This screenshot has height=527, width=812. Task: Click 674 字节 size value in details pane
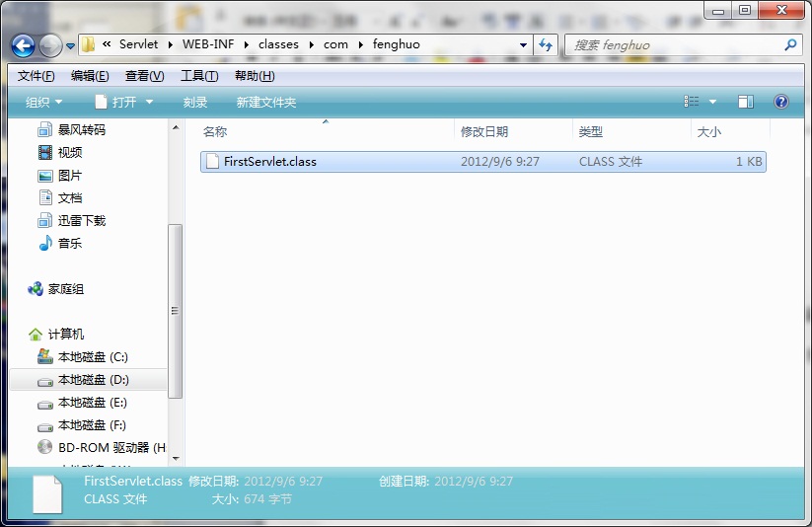pyautogui.click(x=267, y=499)
